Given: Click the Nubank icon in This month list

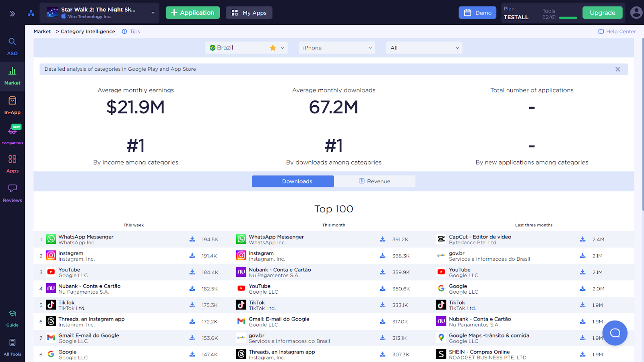Looking at the screenshot, I should (x=242, y=272).
